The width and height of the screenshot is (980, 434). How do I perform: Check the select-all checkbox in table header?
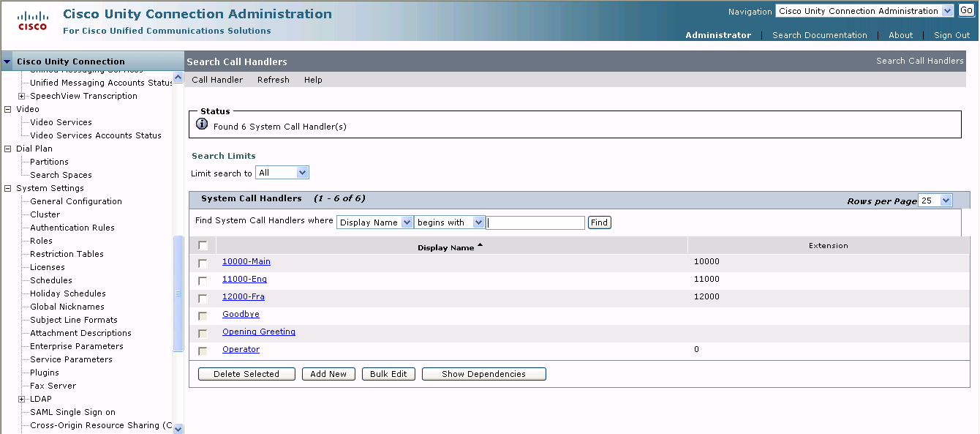coord(203,246)
